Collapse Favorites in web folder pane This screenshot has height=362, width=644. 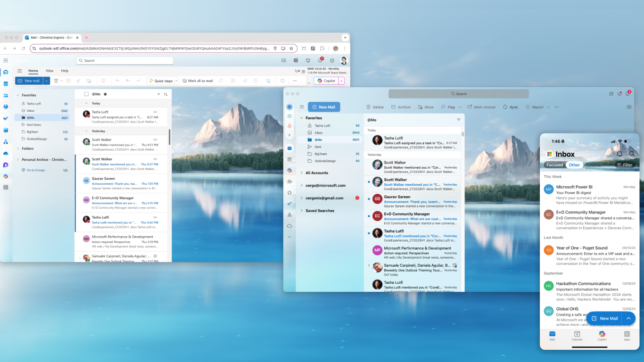(18, 95)
